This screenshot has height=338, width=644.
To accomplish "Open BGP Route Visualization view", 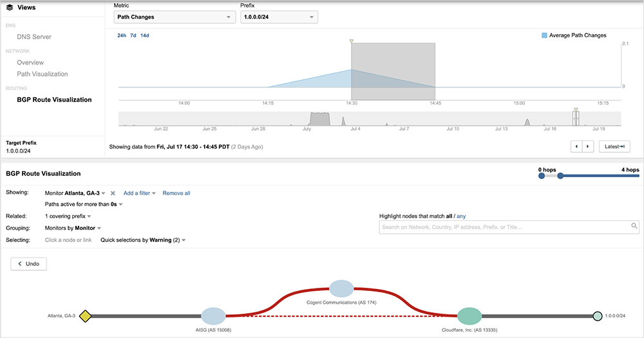I will (x=54, y=100).
